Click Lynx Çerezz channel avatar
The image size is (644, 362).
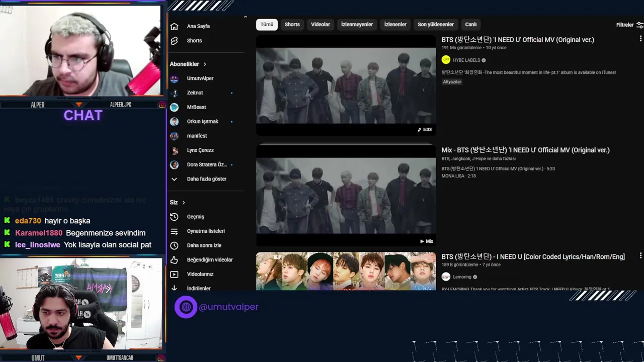pos(174,150)
